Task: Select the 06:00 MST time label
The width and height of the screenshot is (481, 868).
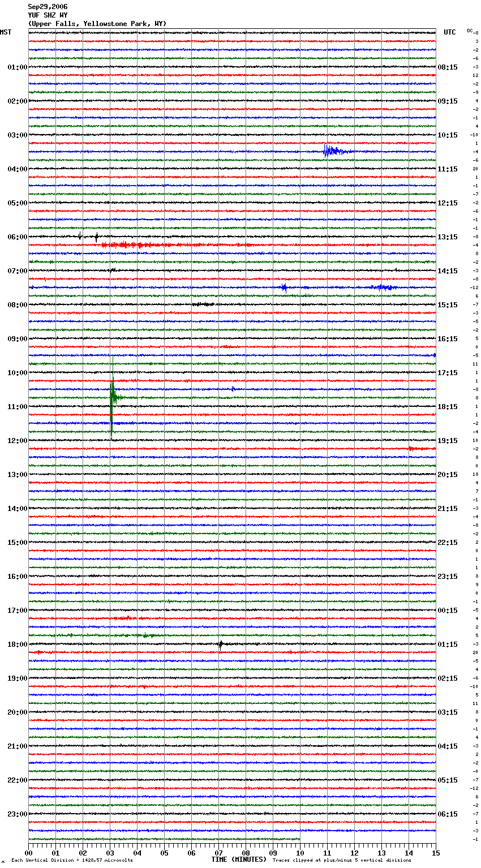Action: [x=18, y=237]
